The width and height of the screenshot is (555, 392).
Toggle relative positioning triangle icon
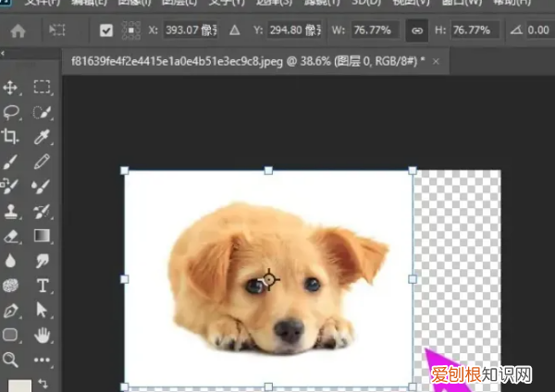pos(234,31)
